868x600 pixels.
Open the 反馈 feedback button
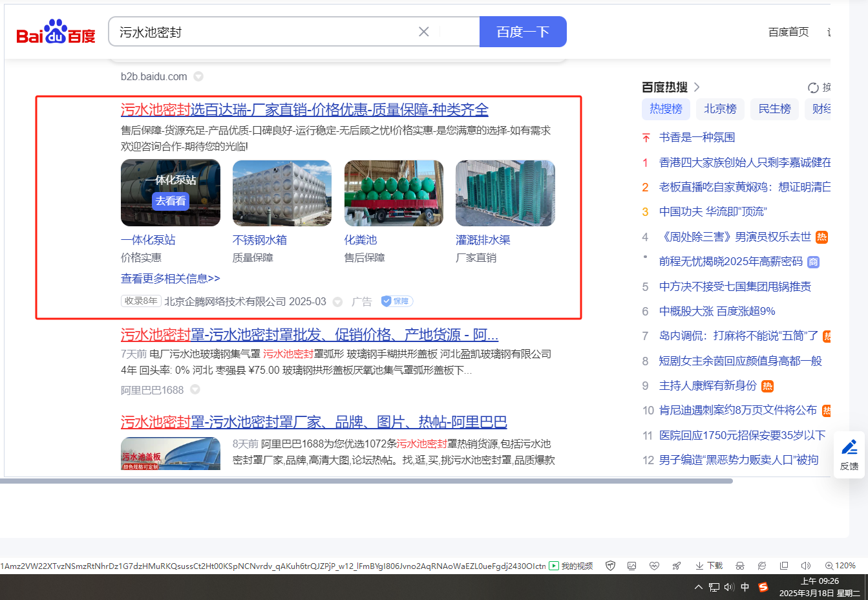pos(849,455)
